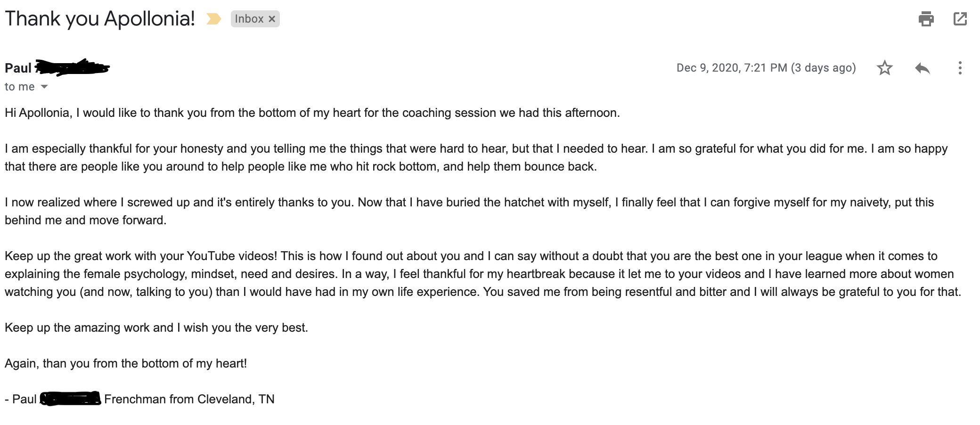Click the Dec 9, 2020 timestamp

(x=766, y=68)
